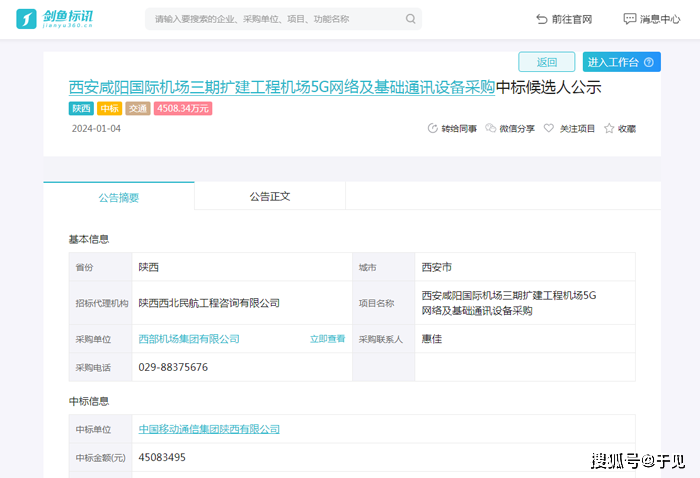
Task: Open 前往官网 link
Action: 571,19
